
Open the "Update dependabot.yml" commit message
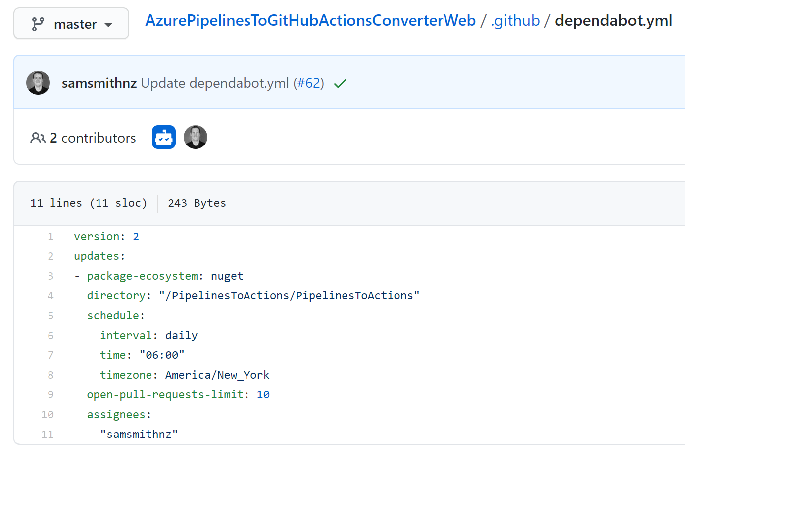point(215,83)
